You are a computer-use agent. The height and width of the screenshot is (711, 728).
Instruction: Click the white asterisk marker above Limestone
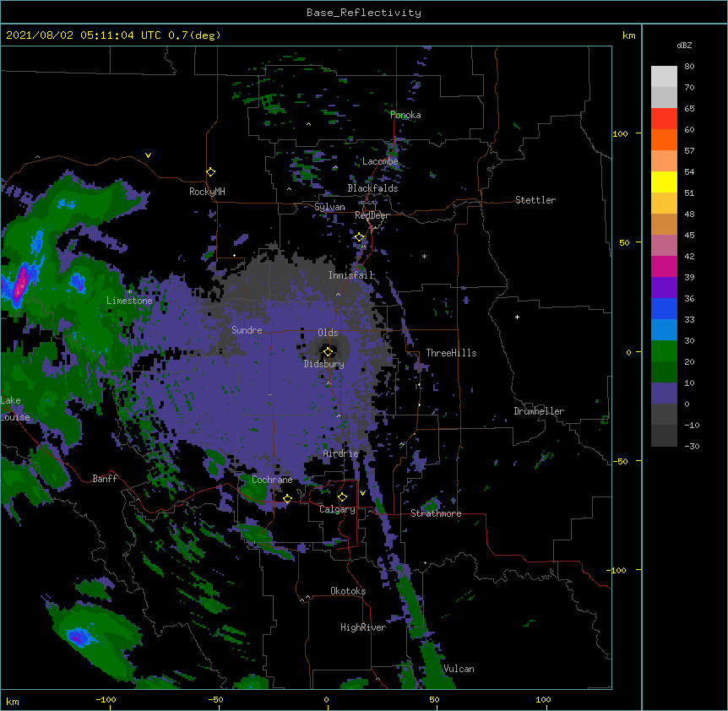coord(129,292)
